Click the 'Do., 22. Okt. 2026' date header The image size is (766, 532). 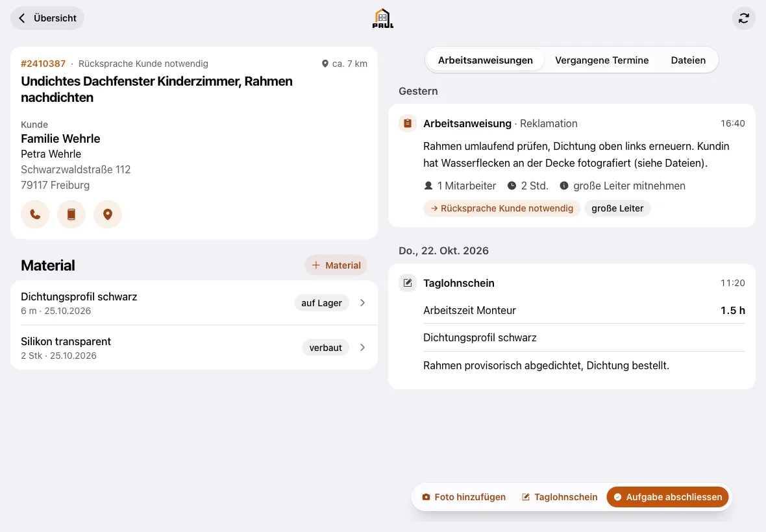(443, 251)
